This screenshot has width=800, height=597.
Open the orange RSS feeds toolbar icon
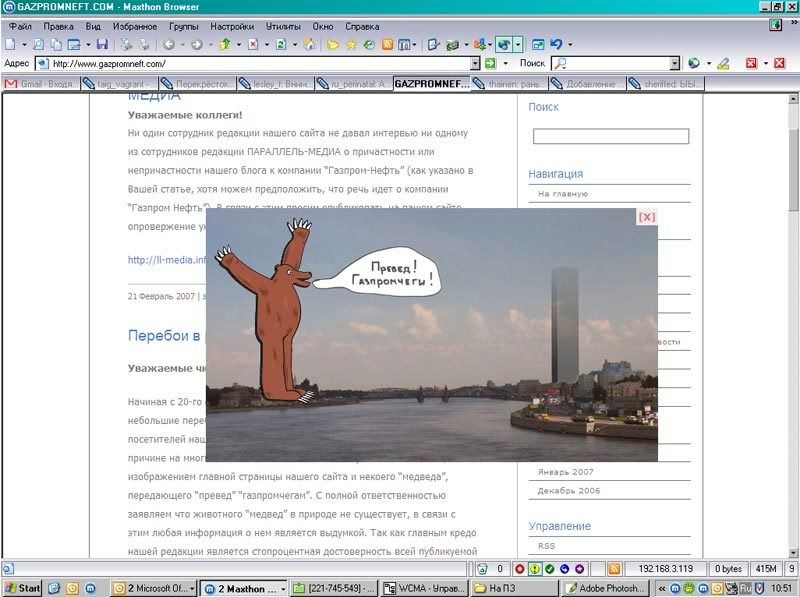point(387,44)
